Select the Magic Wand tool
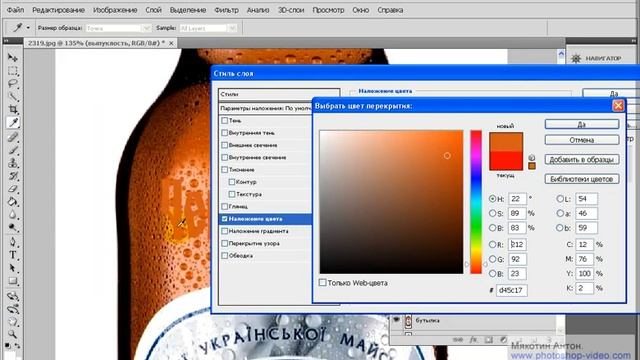 13,97
